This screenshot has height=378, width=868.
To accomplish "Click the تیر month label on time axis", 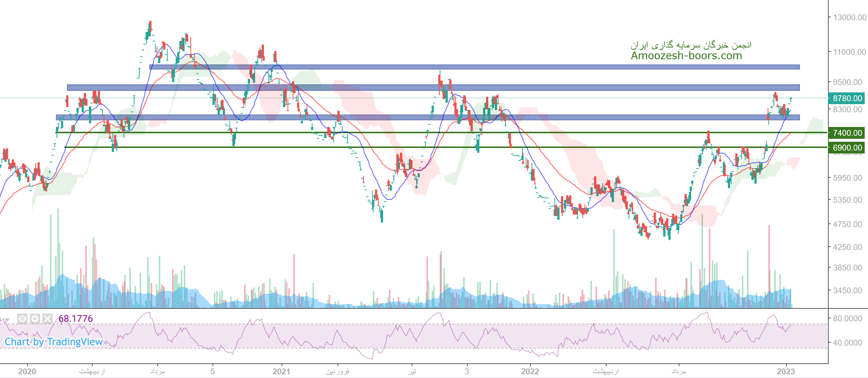I will click(x=412, y=371).
